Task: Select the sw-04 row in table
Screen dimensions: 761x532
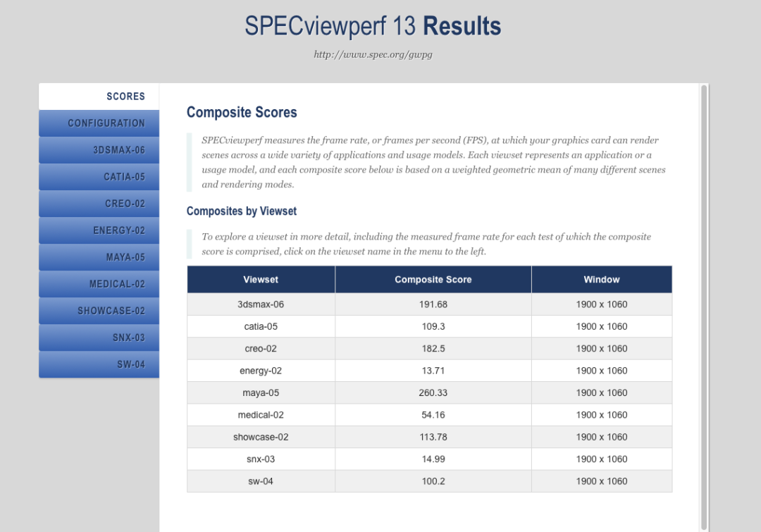Action: point(430,481)
